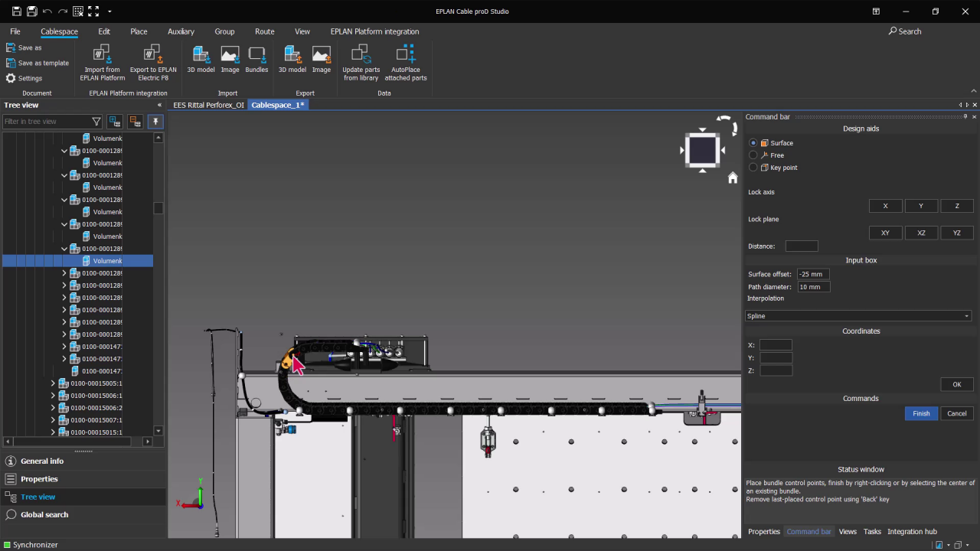Pin the Tree view panel
The image size is (980, 551).
(x=155, y=122)
